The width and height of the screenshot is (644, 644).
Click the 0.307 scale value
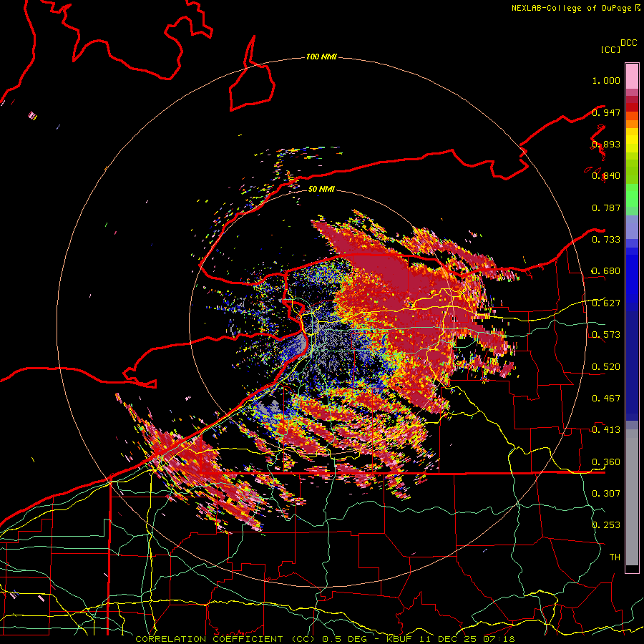pos(606,493)
